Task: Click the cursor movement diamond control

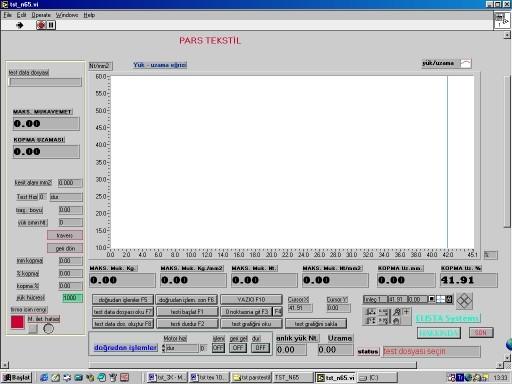Action: pyautogui.click(x=464, y=301)
